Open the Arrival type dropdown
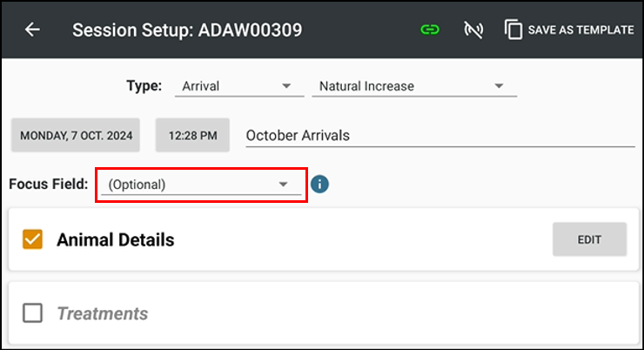 tap(236, 86)
